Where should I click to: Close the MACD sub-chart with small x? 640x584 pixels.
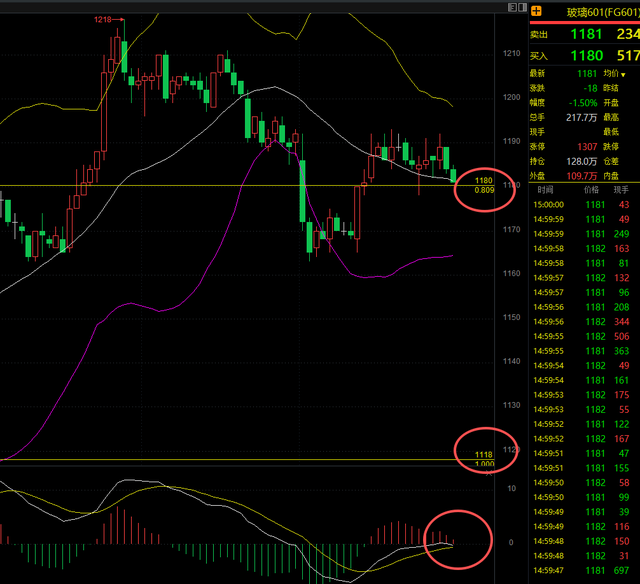click(489, 473)
